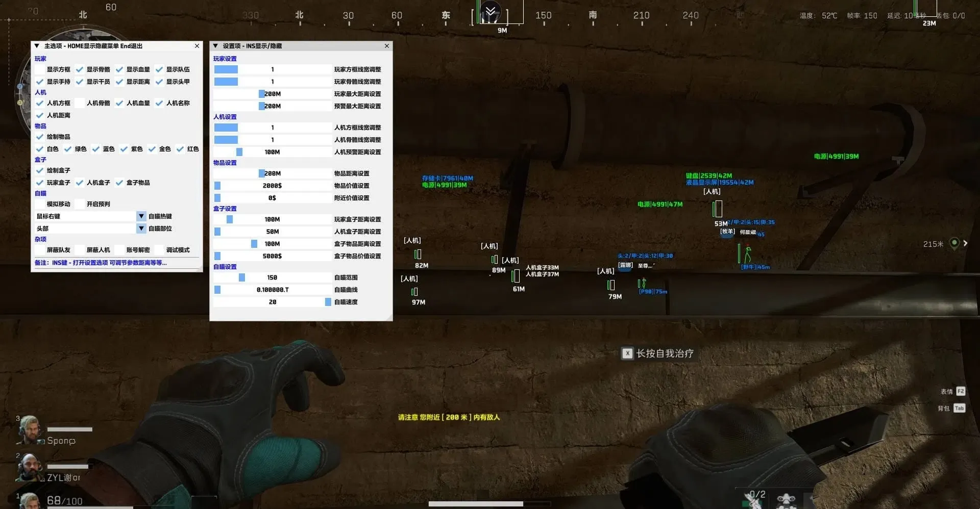Screen dimensions: 980x509
Task: Open the 自瞄热键 dropdown showing 鼠标右键
Action: click(141, 216)
